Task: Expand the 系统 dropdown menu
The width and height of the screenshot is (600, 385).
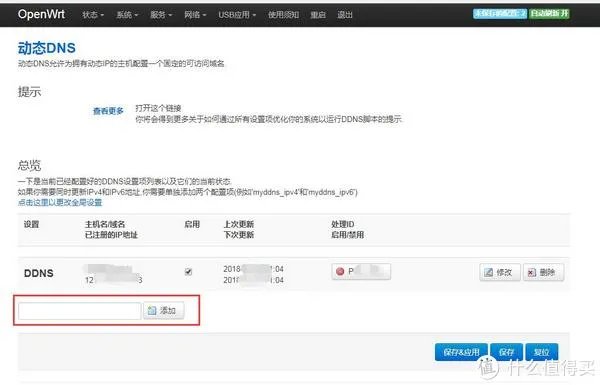Action: tap(127, 15)
